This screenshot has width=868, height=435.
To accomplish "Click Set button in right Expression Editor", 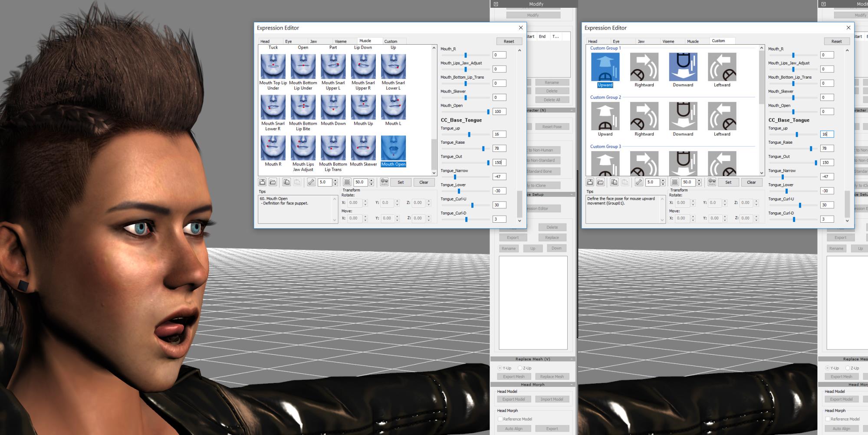I will click(728, 182).
